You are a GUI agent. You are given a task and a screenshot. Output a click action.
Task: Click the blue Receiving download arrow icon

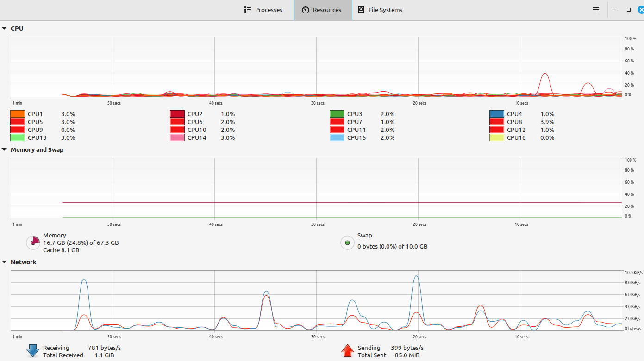tap(33, 351)
